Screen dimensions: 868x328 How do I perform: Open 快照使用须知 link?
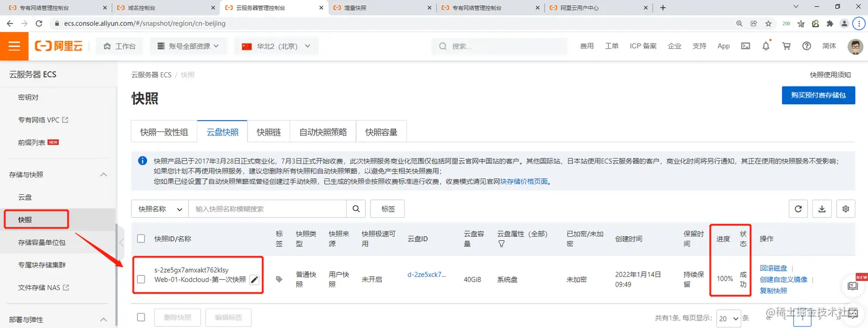click(x=830, y=75)
